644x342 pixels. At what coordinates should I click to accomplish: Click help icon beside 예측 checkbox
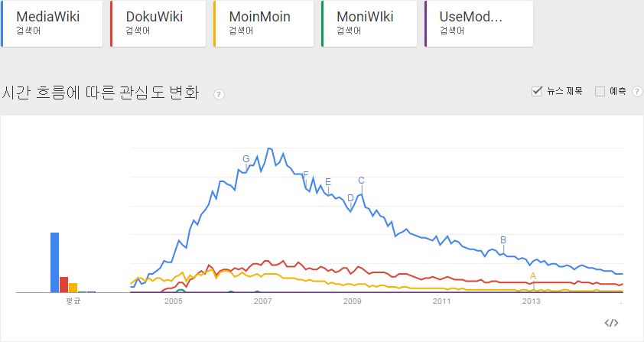coord(637,92)
